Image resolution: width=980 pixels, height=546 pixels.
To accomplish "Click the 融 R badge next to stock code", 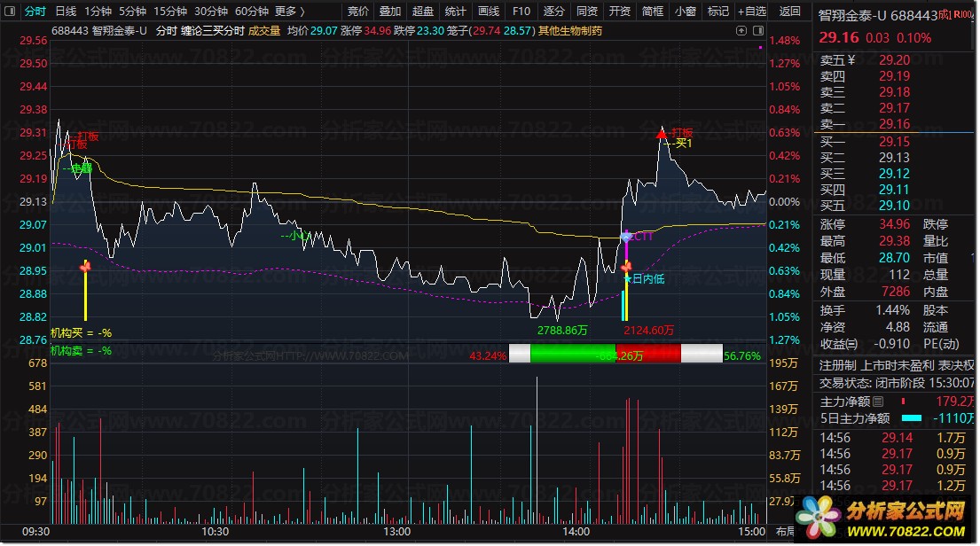I will pos(958,14).
